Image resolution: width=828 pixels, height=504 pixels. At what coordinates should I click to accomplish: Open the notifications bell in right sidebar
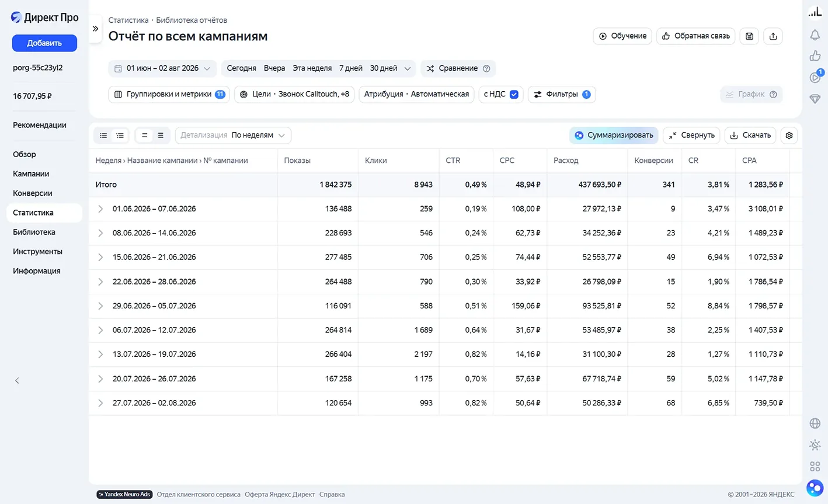(815, 34)
